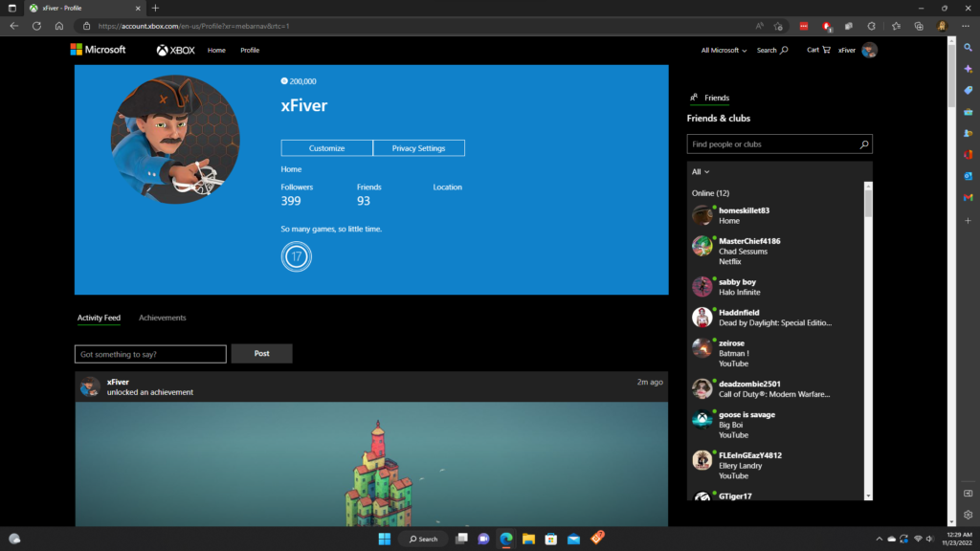Viewport: 980px width, 551px height.
Task: Click the Xbox logo in header
Action: (x=176, y=50)
